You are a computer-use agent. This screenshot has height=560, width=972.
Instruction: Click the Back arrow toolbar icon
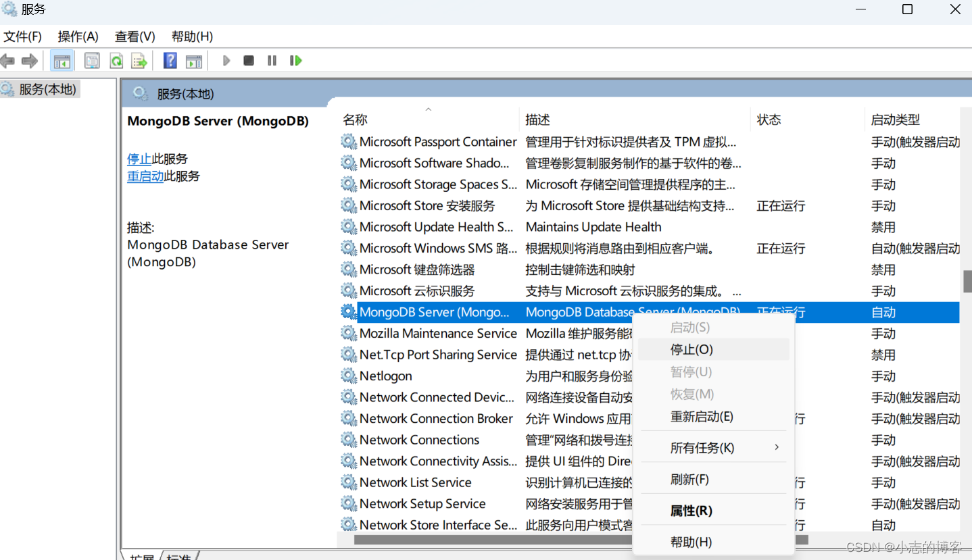click(7, 61)
